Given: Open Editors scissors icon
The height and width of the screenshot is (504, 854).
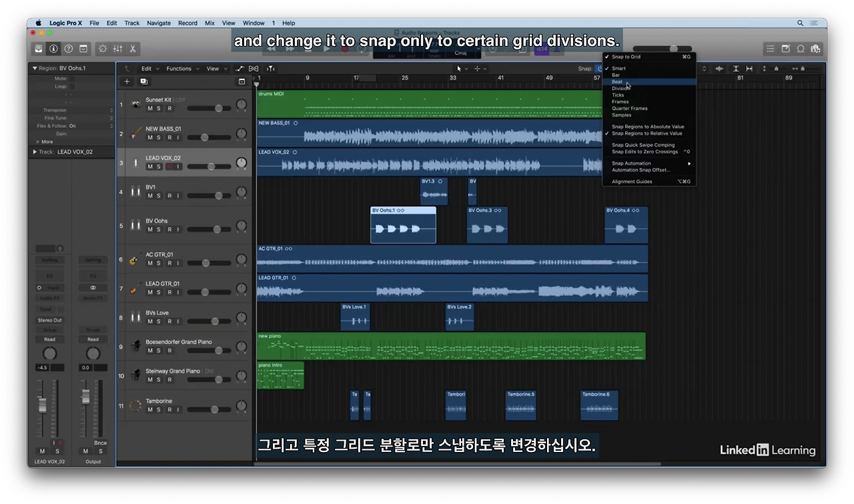Looking at the screenshot, I should coord(133,49).
